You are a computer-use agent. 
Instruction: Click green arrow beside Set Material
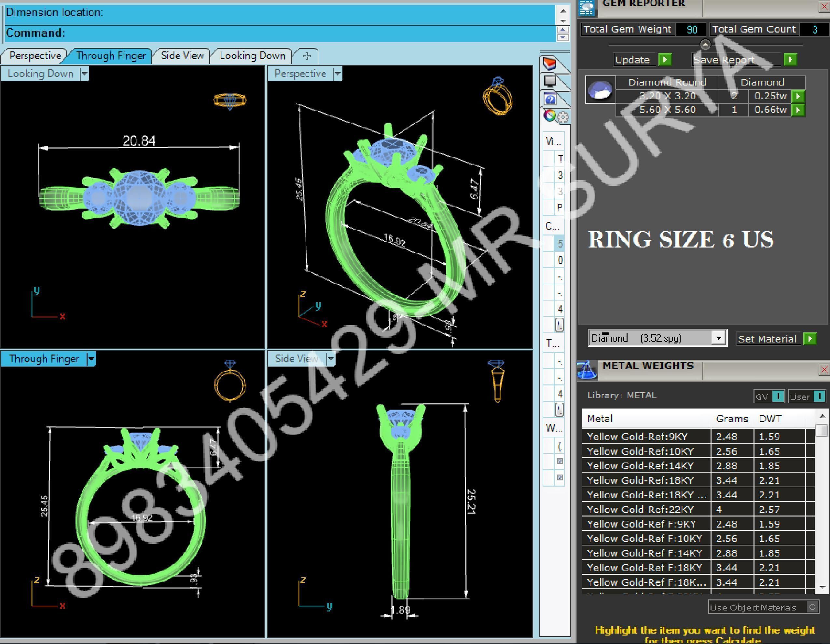[x=810, y=339]
